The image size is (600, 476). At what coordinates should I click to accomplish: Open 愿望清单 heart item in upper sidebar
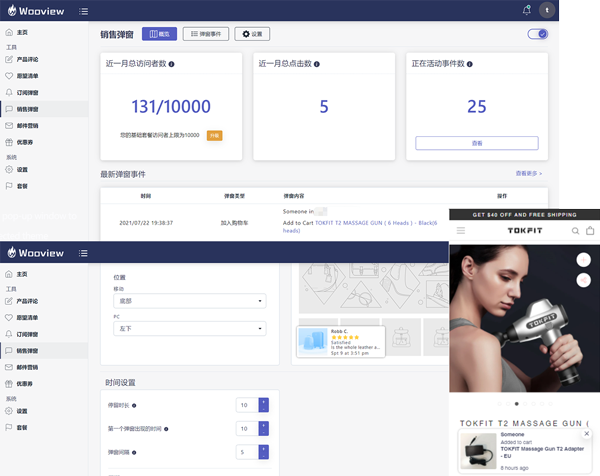pos(22,76)
